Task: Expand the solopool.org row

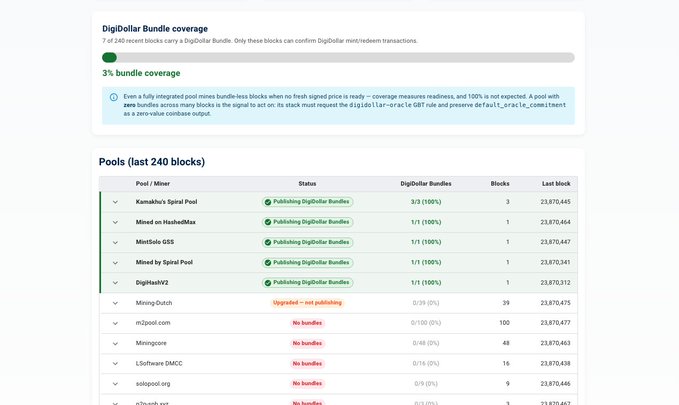Action: 115,384
